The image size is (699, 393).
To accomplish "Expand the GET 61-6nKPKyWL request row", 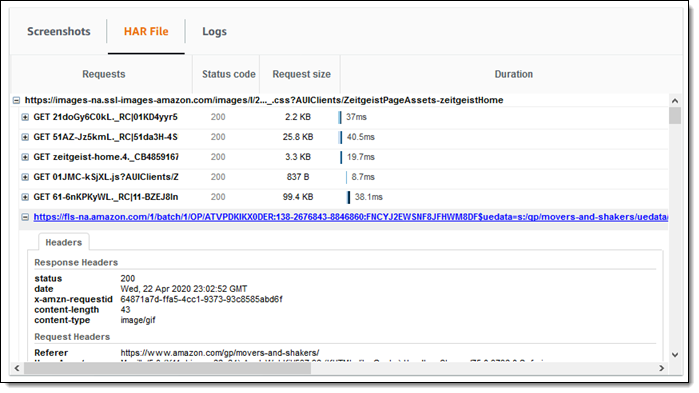I will coord(25,197).
